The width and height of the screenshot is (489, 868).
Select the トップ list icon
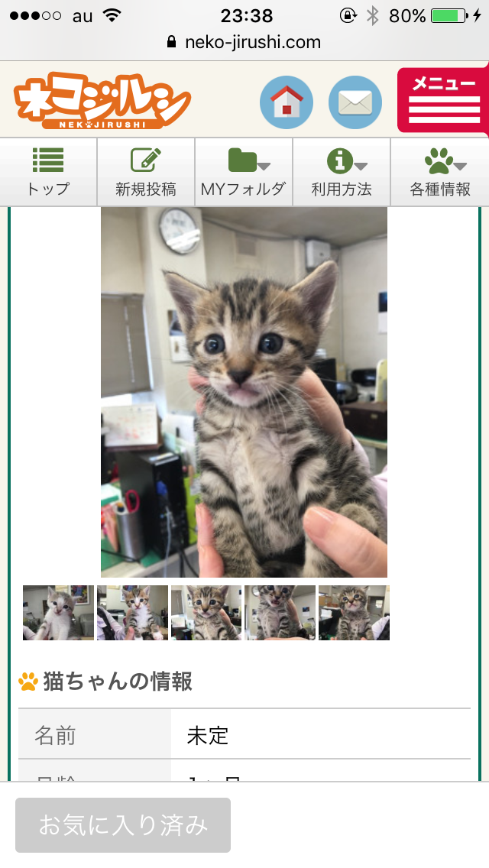coord(48,160)
